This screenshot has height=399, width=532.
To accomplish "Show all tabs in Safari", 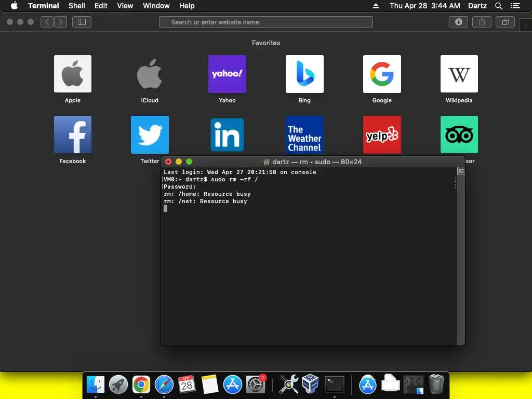I will tap(505, 22).
